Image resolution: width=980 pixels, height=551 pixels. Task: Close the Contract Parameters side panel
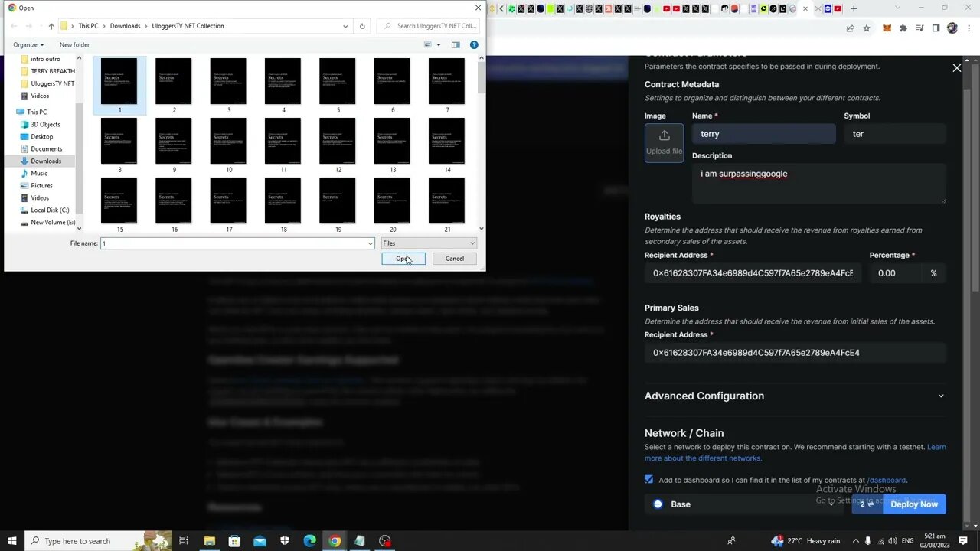(x=956, y=68)
